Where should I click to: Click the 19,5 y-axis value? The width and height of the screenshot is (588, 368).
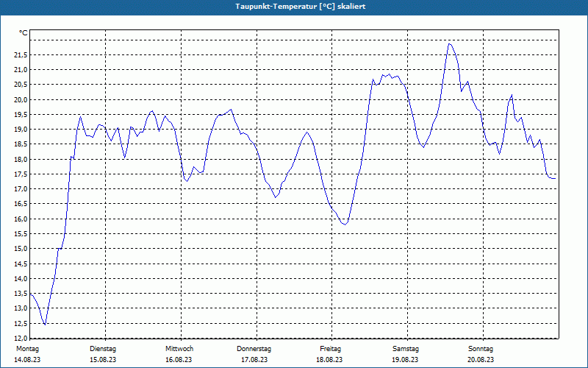pos(21,115)
